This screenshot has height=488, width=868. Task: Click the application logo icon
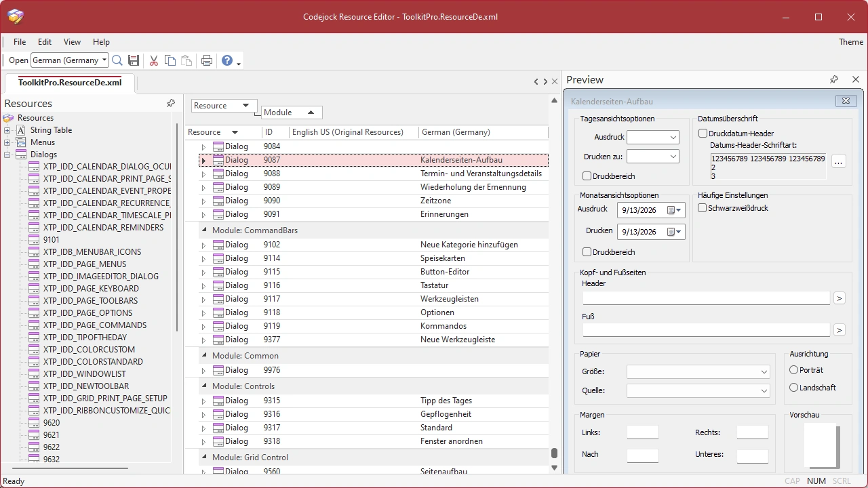coord(15,16)
